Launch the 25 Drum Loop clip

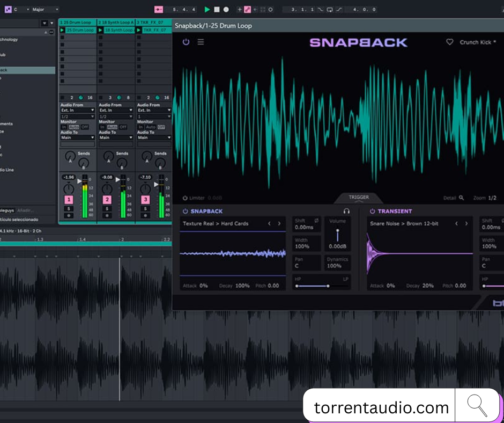pyautogui.click(x=63, y=30)
